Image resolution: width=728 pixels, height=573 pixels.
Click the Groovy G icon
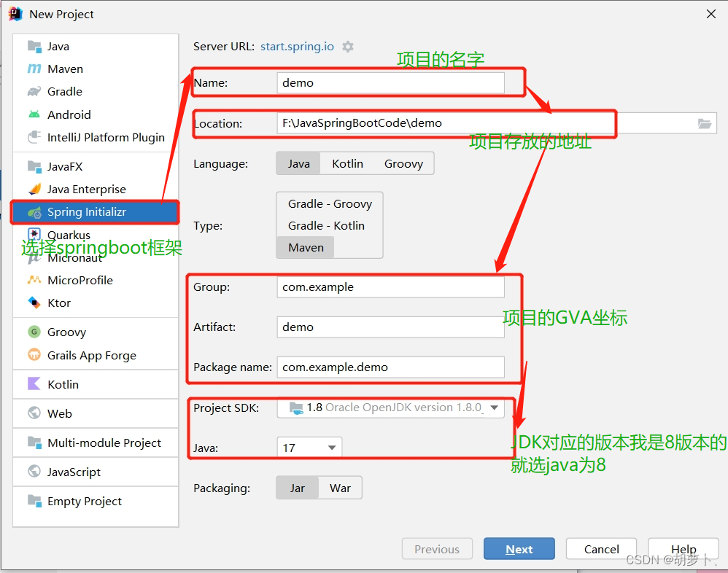[x=34, y=332]
